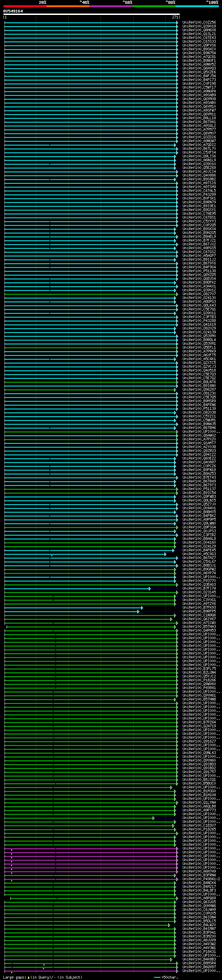Select the label UniRef100_B4LWZ0
The image size is (222, 980).
tap(199, 925)
